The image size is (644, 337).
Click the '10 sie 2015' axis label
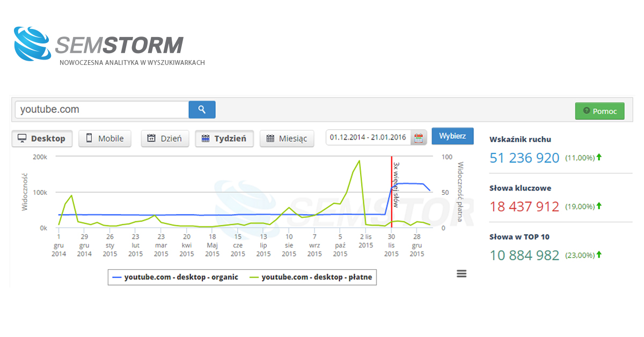coord(289,245)
